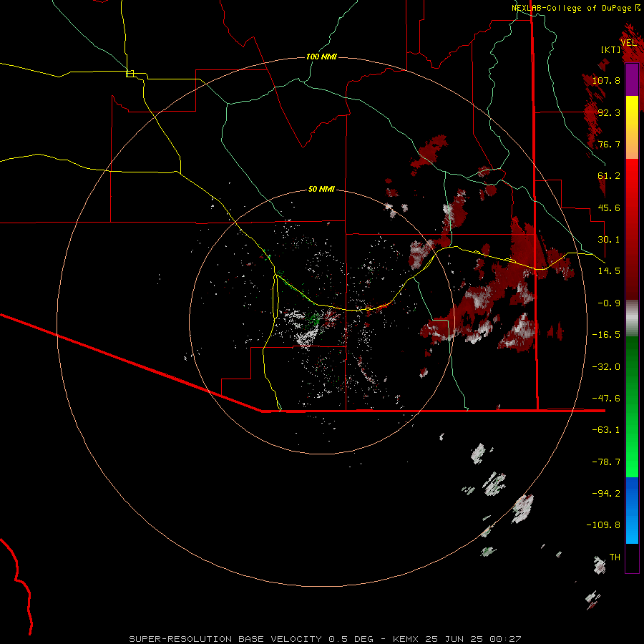This screenshot has width=644, height=644.
Task: Click the -0.9 velocity scale value
Action: coord(609,303)
